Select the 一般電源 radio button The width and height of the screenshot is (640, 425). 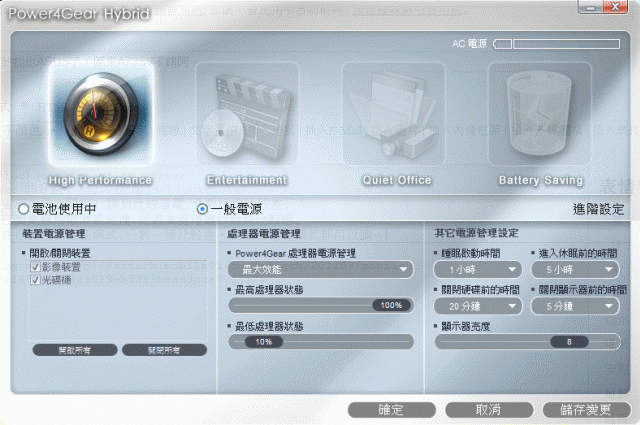tap(202, 209)
